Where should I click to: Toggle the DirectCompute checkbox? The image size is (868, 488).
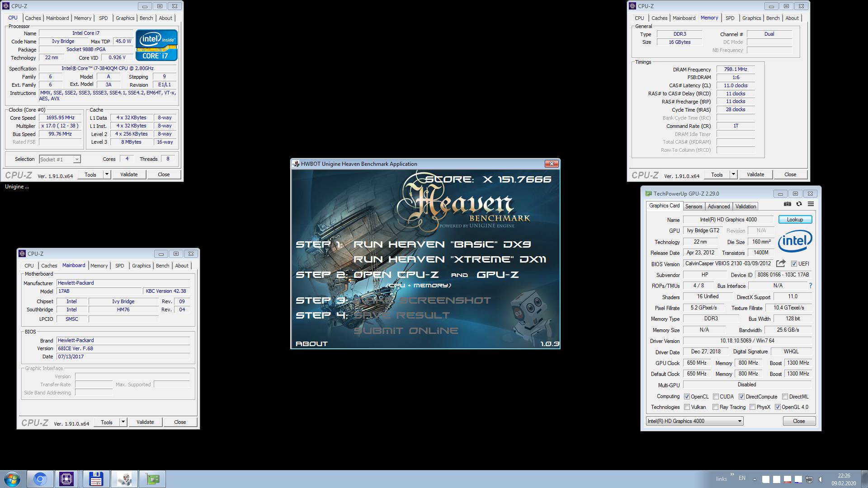741,397
